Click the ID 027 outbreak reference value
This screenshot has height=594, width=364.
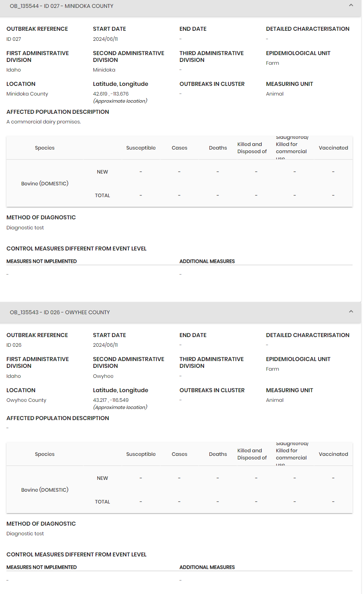(x=14, y=39)
